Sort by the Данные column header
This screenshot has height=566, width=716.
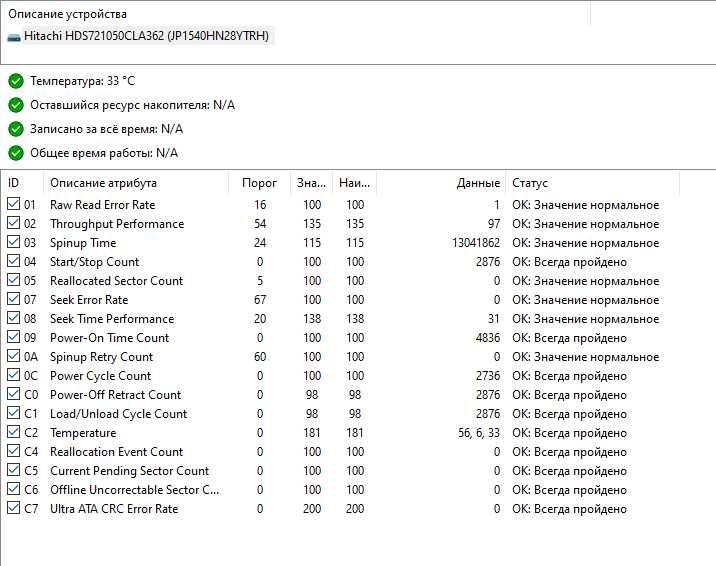click(441, 183)
